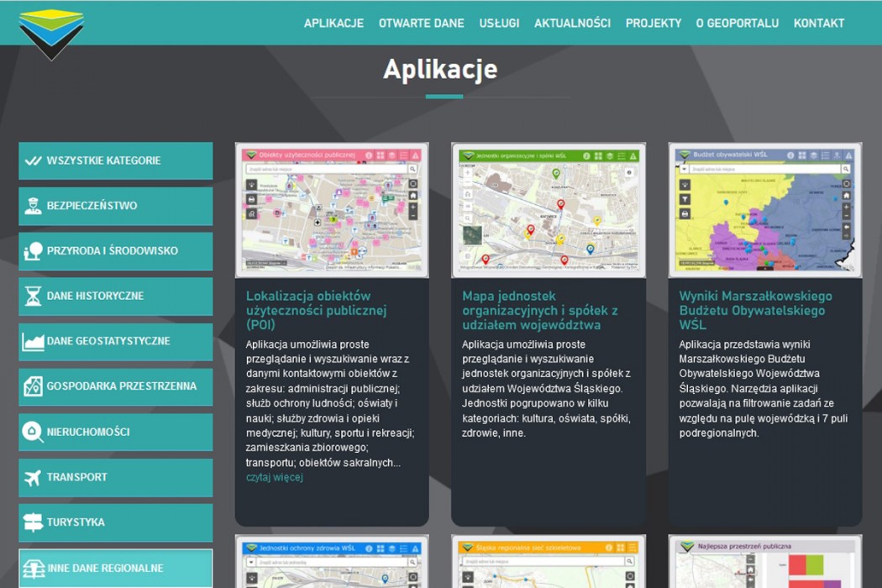Select the Inne Dane Regionalne category
Screen dimensions: 882x588
(x=116, y=569)
